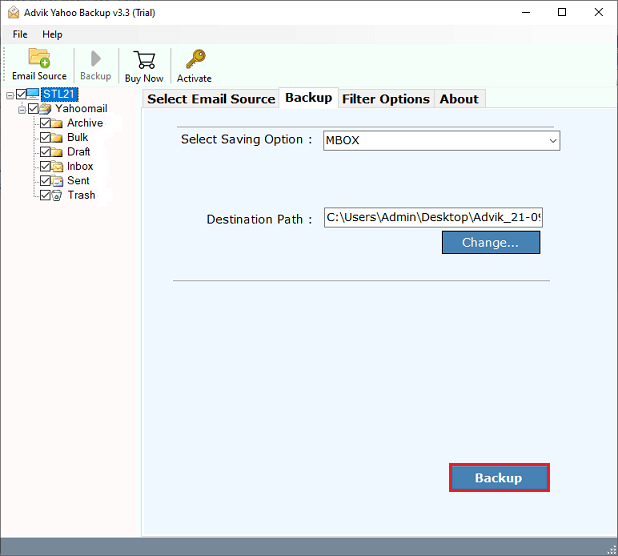
Task: Switch to Select Email Source tab
Action: point(211,99)
